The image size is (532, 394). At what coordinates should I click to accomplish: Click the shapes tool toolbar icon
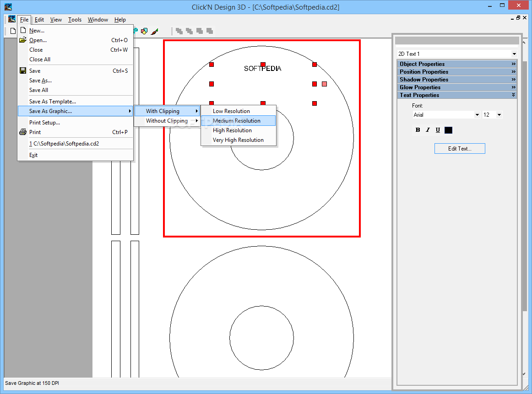click(144, 31)
